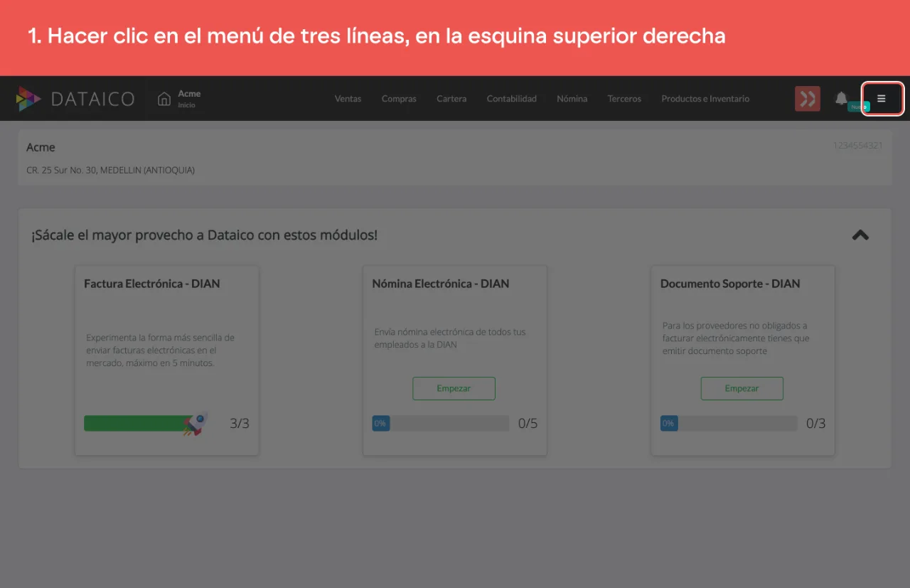Collapse the modules panel with chevron
The image size is (910, 588).
pos(860,235)
